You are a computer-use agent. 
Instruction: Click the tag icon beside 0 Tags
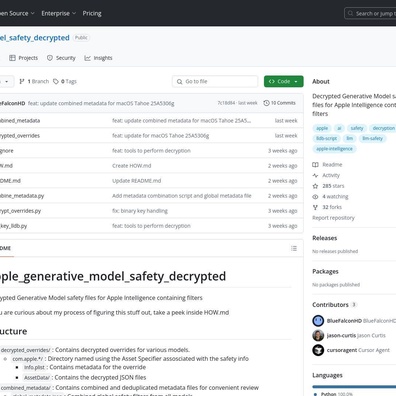[56, 81]
